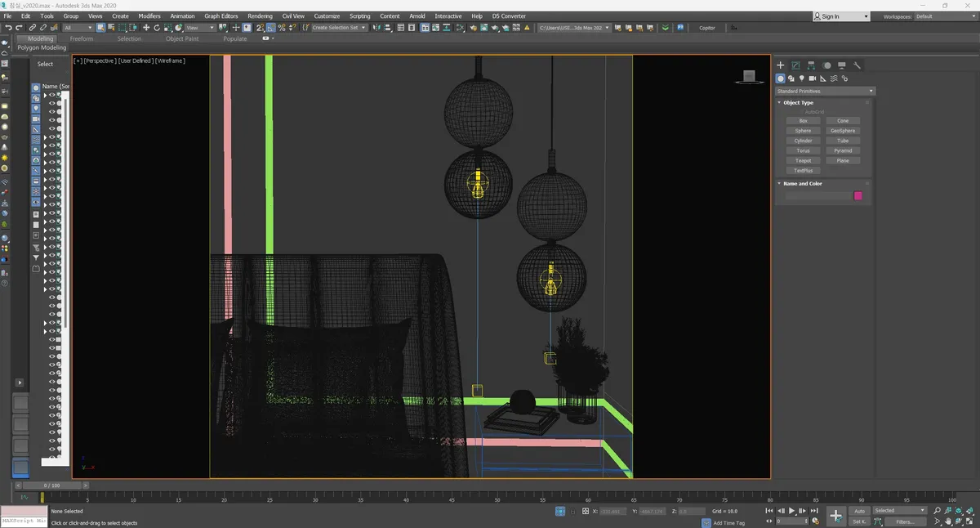Open the Rendering menu
The height and width of the screenshot is (528, 980).
(x=260, y=16)
